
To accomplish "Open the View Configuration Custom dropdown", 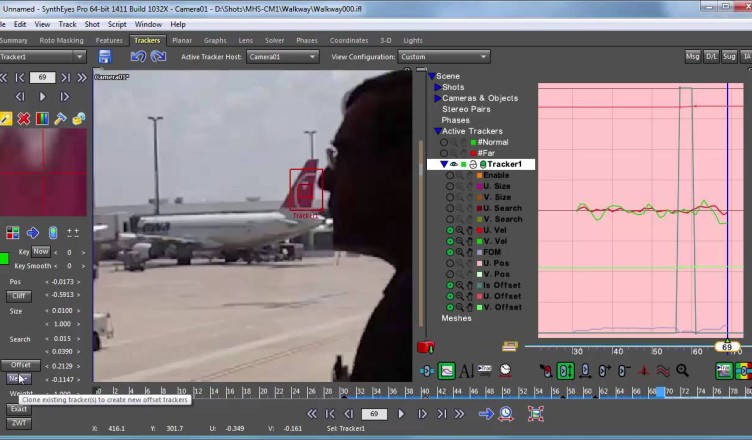I will tap(444, 57).
